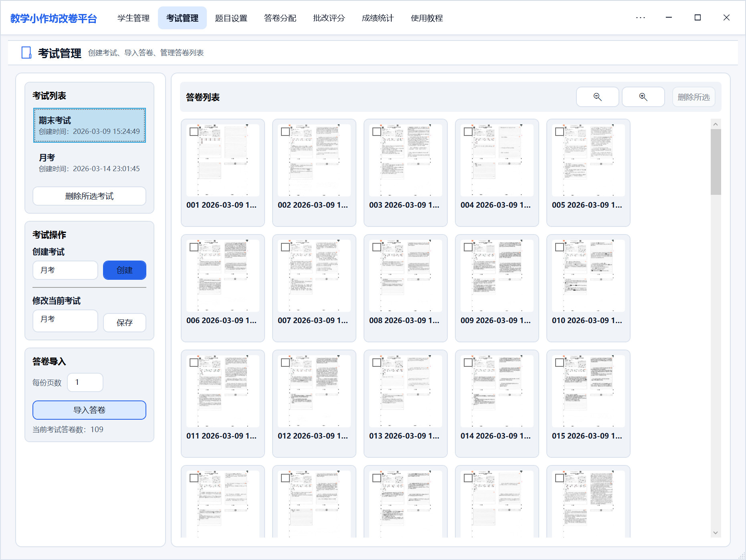Click the zoom in magnifier icon
The image size is (746, 560).
pyautogui.click(x=643, y=97)
